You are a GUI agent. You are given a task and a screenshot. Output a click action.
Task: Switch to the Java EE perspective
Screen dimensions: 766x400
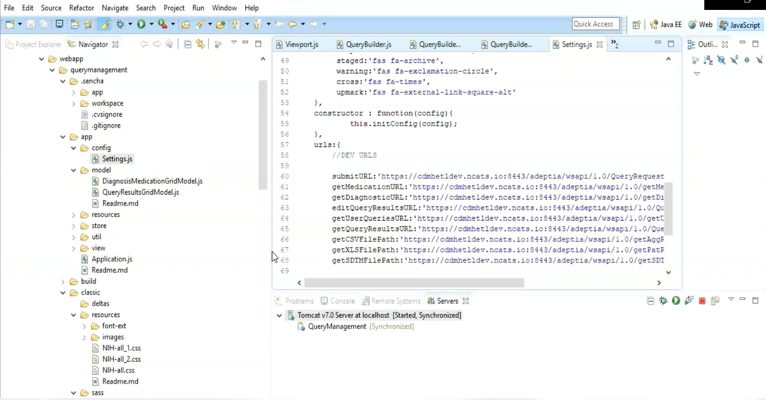pos(666,24)
